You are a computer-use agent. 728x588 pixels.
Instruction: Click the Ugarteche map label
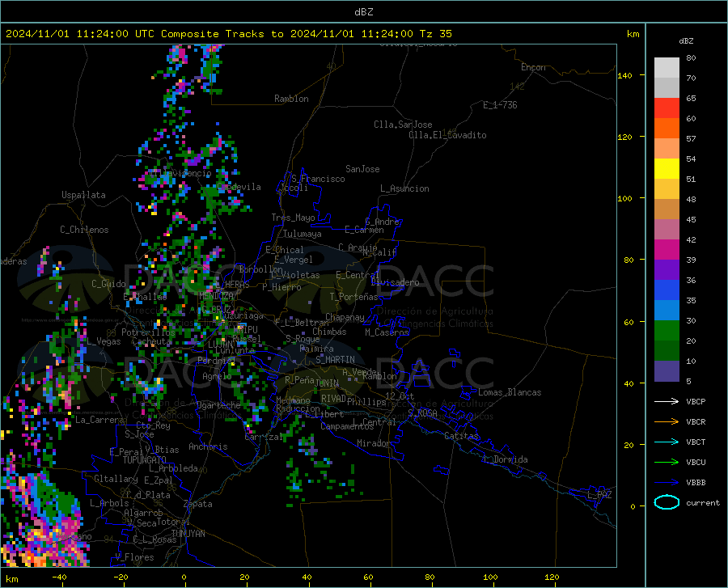[x=218, y=405]
